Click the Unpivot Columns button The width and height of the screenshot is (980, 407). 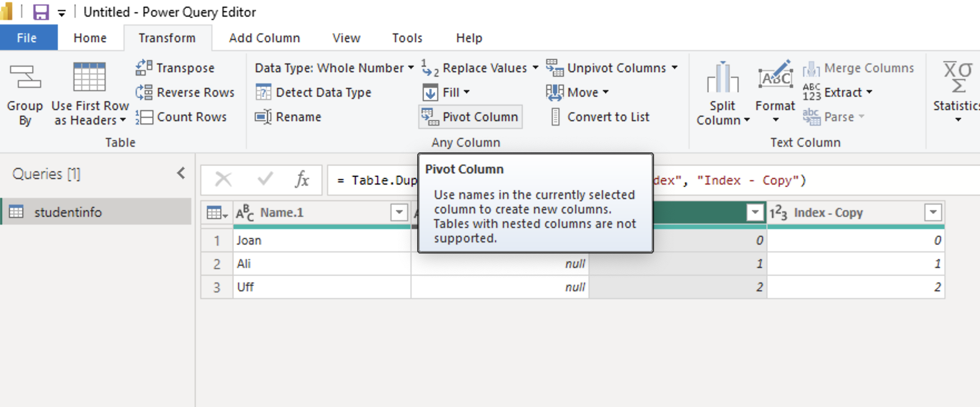pos(606,68)
